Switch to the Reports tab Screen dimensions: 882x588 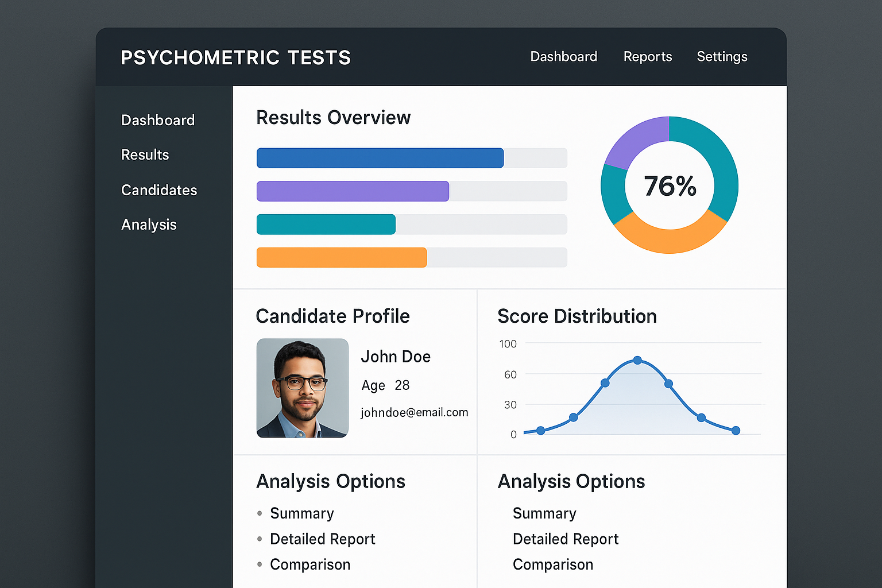click(647, 56)
